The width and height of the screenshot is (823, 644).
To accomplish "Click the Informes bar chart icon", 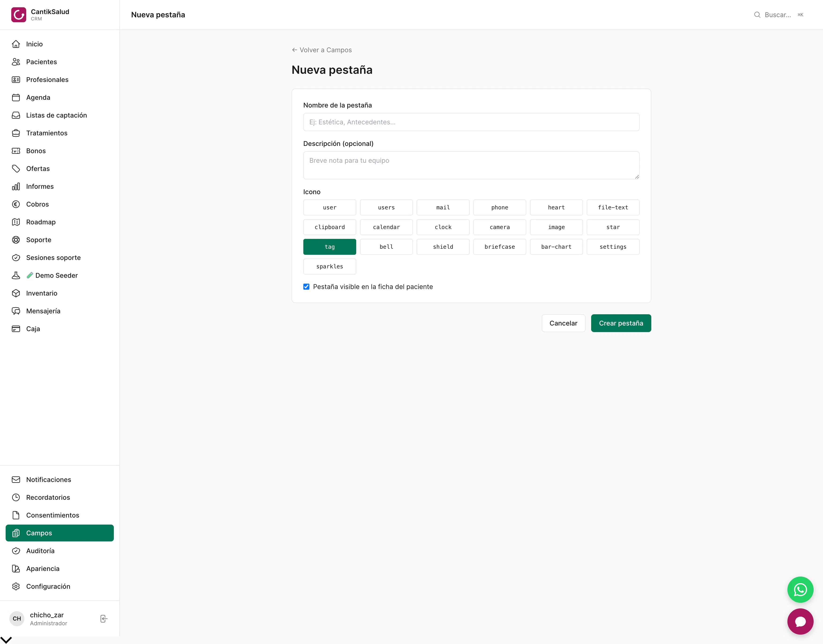I will click(16, 186).
